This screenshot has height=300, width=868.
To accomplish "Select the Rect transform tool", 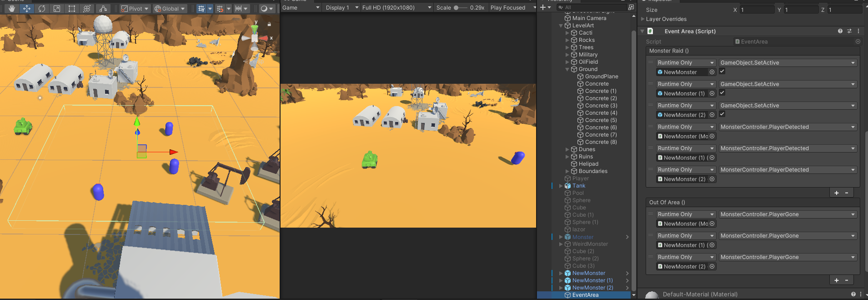I will pyautogui.click(x=72, y=8).
